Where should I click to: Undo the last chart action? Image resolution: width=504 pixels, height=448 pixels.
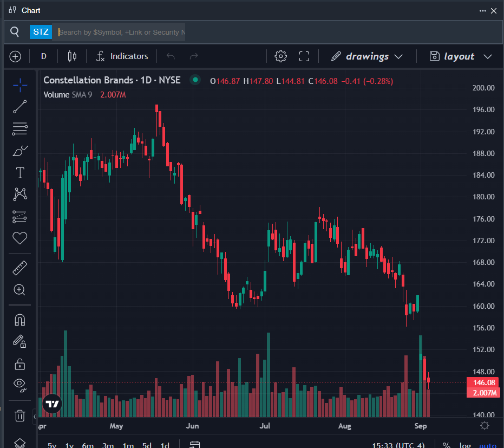[171, 56]
